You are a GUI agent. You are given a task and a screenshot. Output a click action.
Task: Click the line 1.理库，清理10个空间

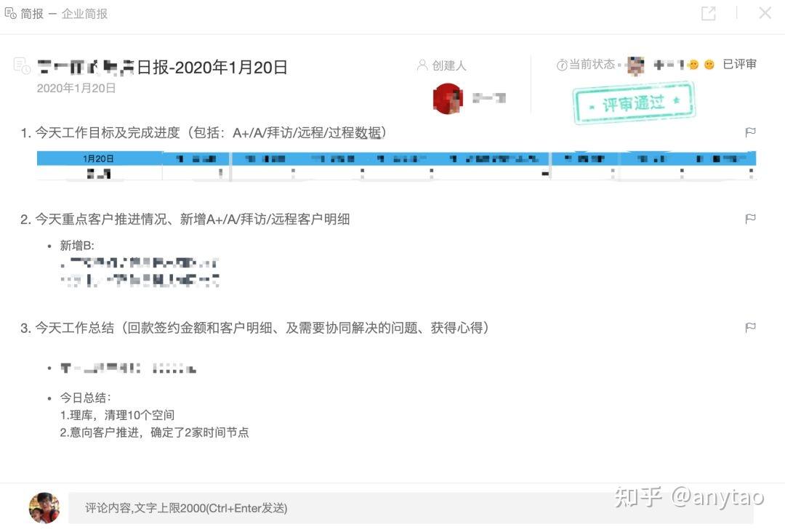pos(117,415)
